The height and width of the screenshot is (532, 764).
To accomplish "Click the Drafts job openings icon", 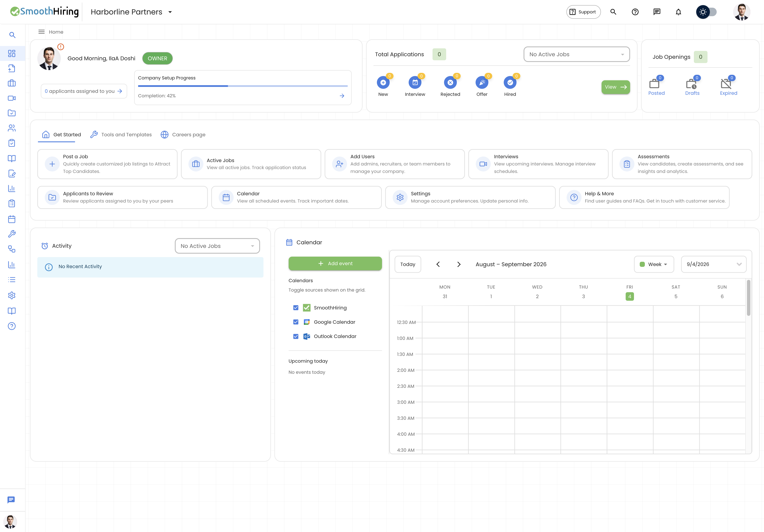I will tap(691, 83).
